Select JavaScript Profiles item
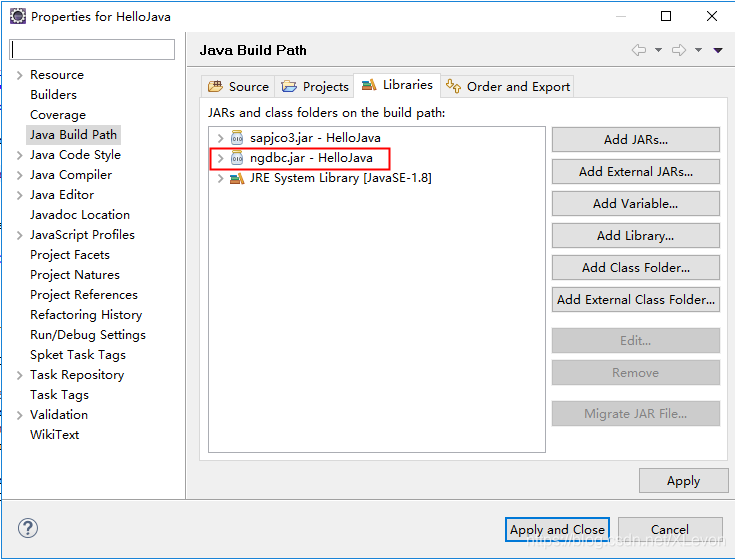This screenshot has width=735, height=559. (x=82, y=235)
